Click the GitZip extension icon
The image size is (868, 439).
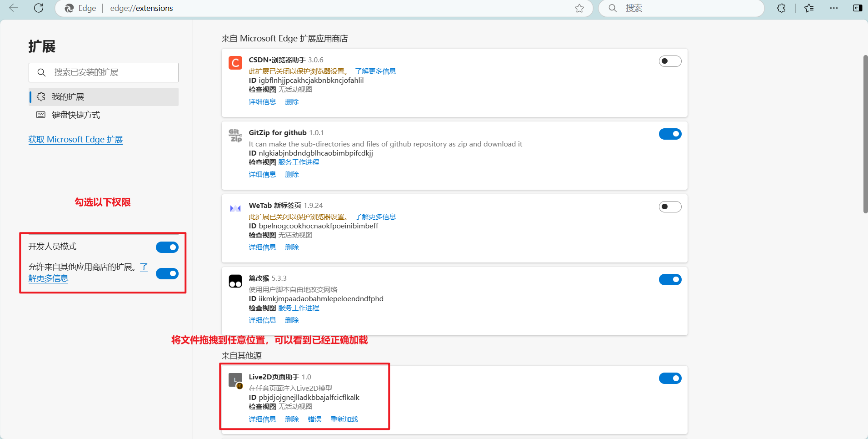[x=235, y=136]
